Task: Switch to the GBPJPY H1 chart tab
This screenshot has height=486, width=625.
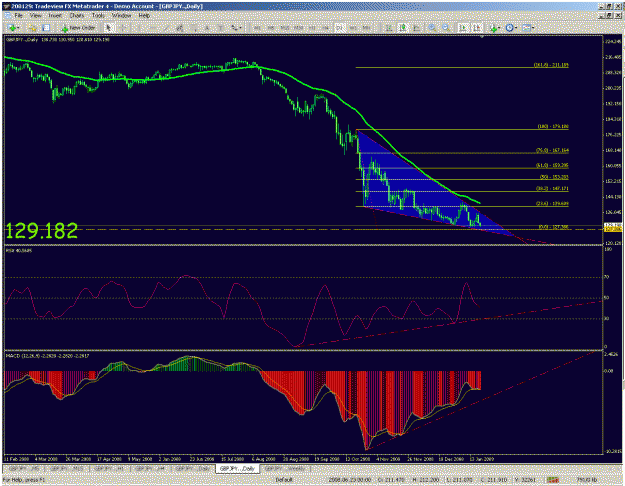Action: point(109,469)
